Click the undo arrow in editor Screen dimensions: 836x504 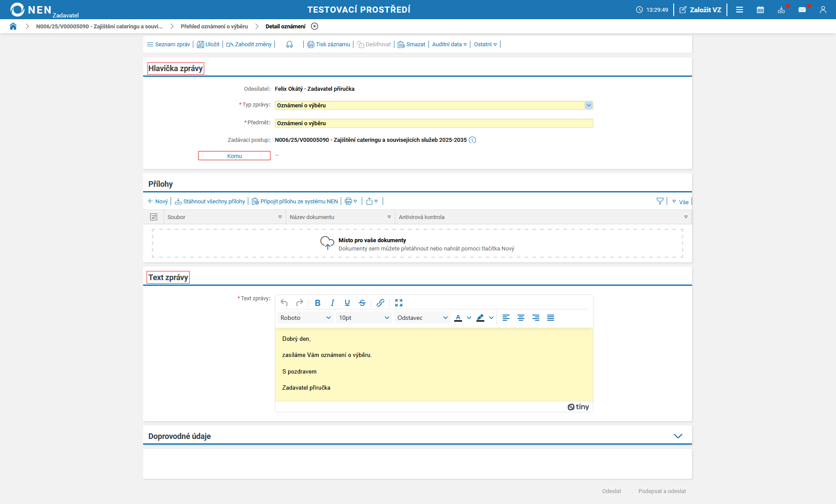[284, 303]
